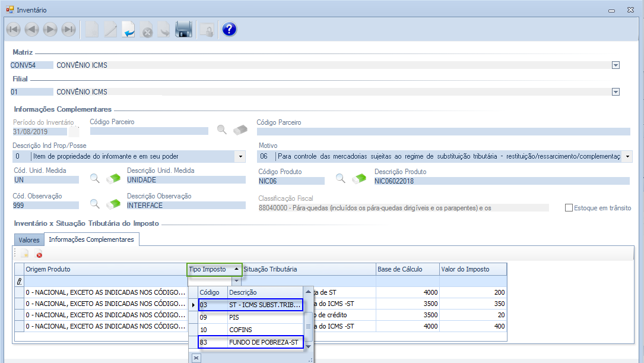Viewport: 644px width, 363px height.
Task: Expand the Matriz dropdown
Action: tap(616, 65)
